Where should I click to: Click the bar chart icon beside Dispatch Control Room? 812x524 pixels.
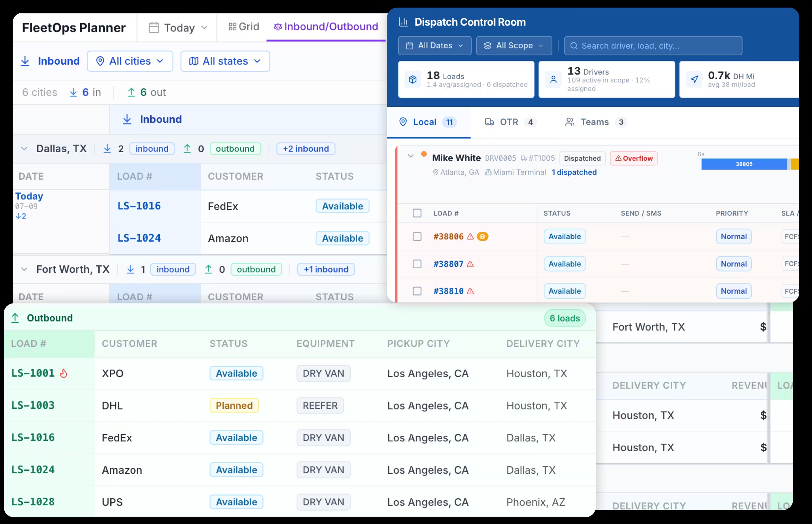tap(403, 22)
